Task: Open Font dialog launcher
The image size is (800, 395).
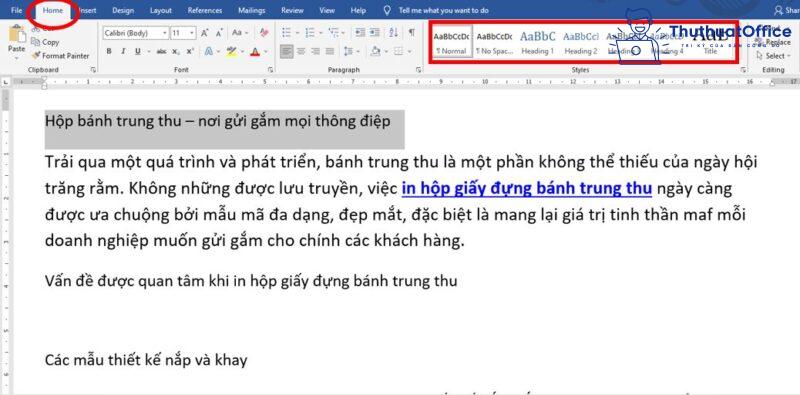Action: 270,69
